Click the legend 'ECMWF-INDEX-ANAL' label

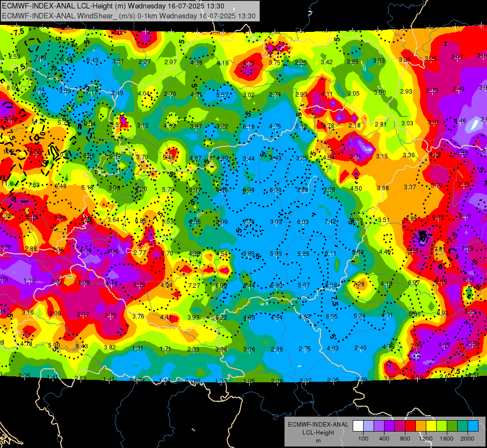coord(318,425)
